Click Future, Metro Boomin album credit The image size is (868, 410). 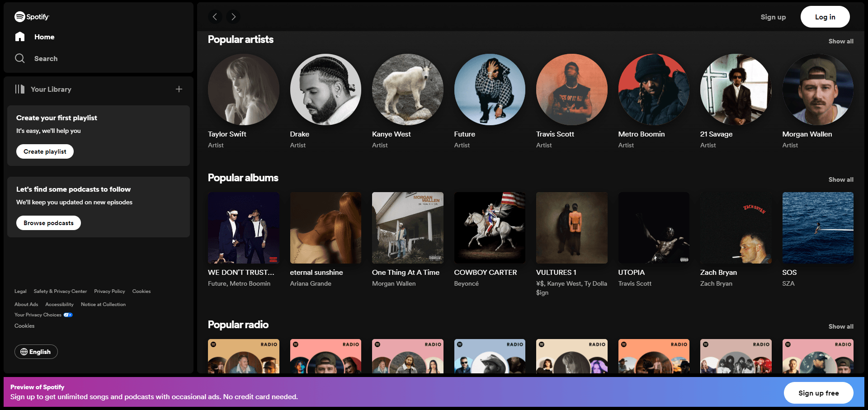pyautogui.click(x=239, y=283)
